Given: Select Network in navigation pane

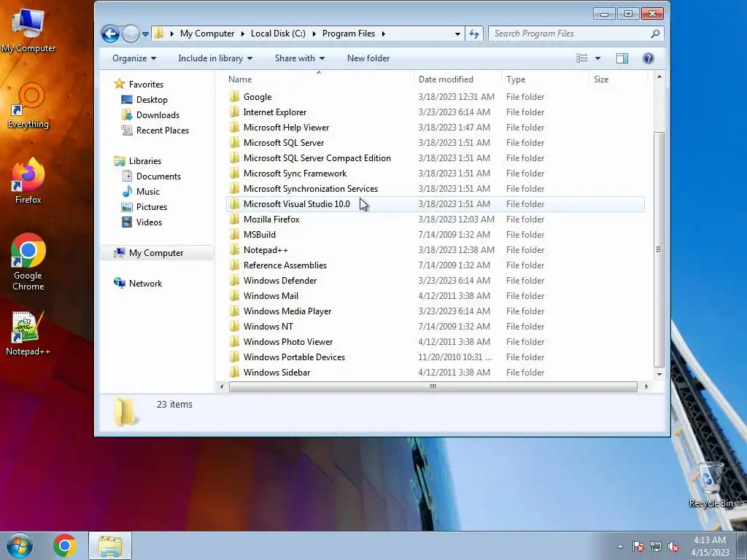Looking at the screenshot, I should click(x=145, y=284).
